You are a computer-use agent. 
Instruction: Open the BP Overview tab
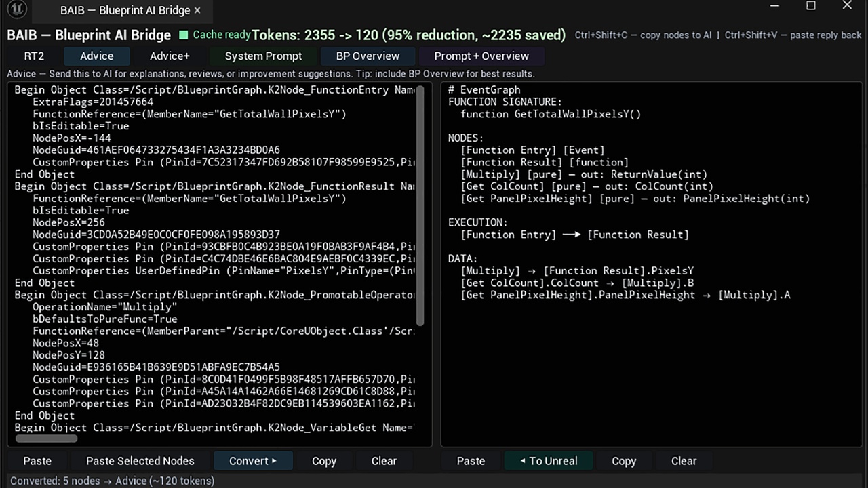[x=368, y=56]
